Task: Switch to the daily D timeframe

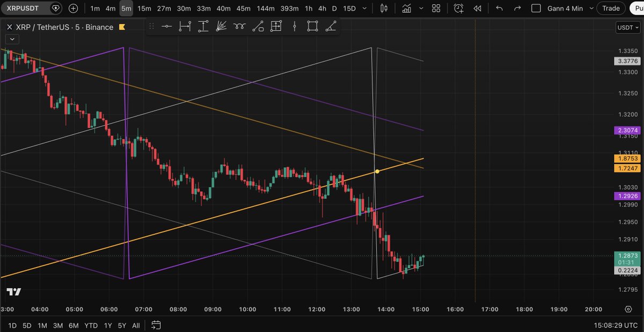Action: (335, 8)
